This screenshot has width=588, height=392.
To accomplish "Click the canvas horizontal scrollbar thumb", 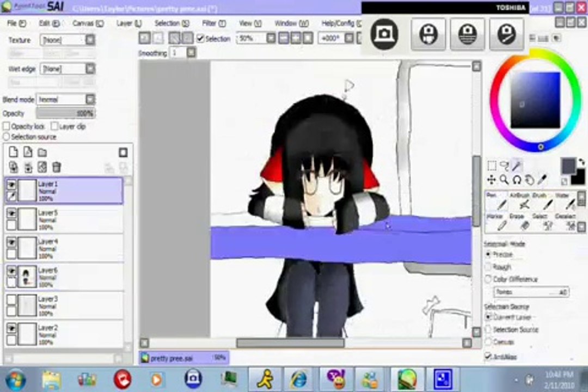I will click(x=290, y=343).
